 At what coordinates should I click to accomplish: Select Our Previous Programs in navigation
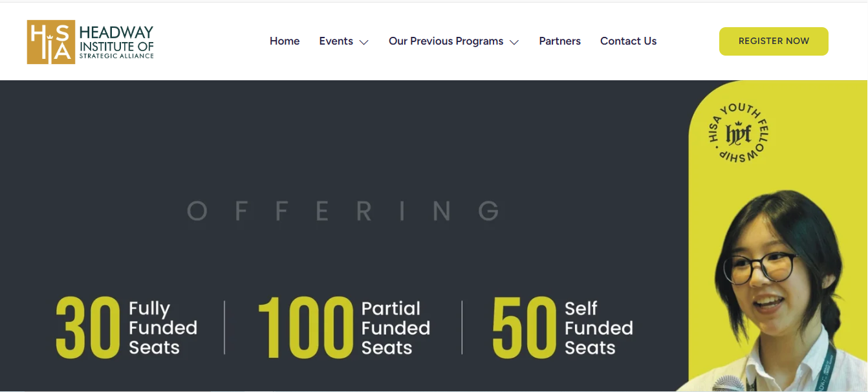tap(446, 41)
